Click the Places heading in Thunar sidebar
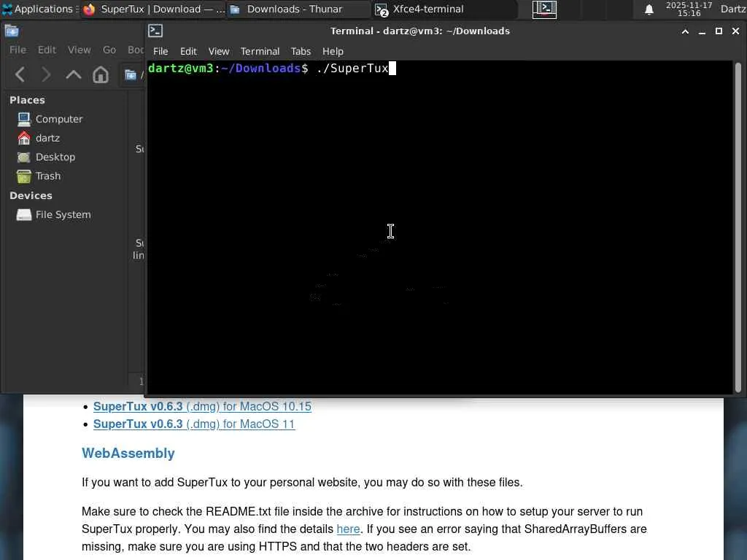Viewport: 747px width, 560px height. tap(27, 100)
